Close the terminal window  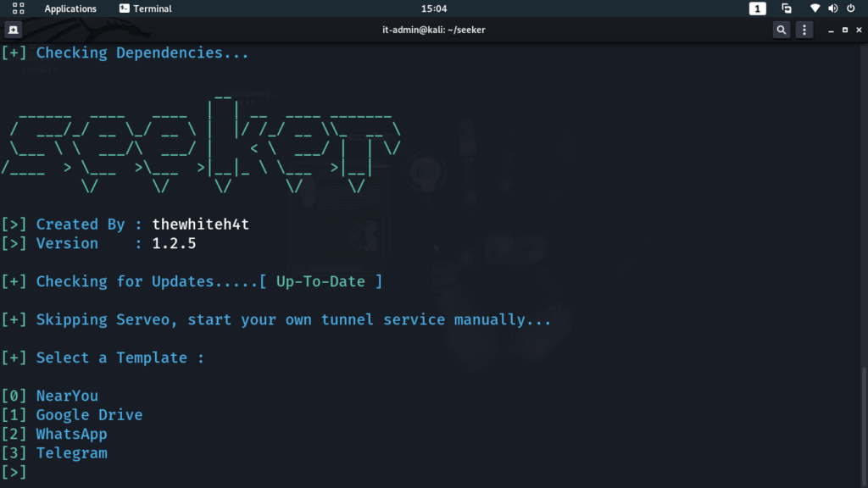click(x=860, y=30)
